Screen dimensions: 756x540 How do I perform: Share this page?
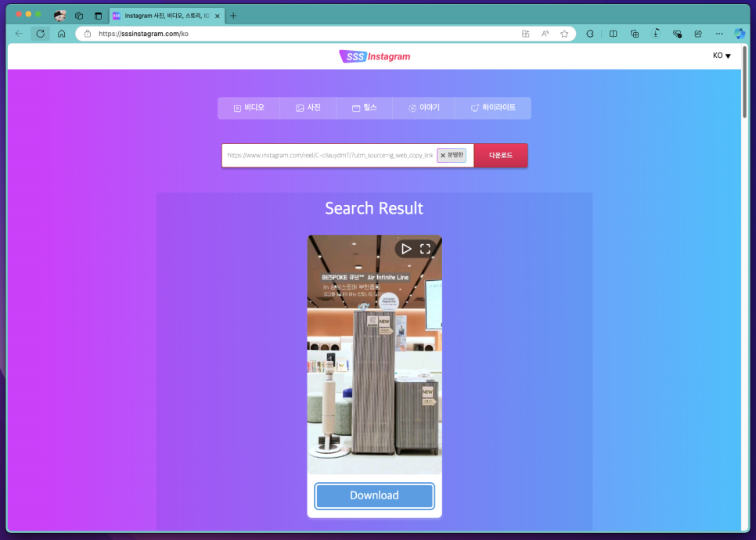tap(698, 34)
